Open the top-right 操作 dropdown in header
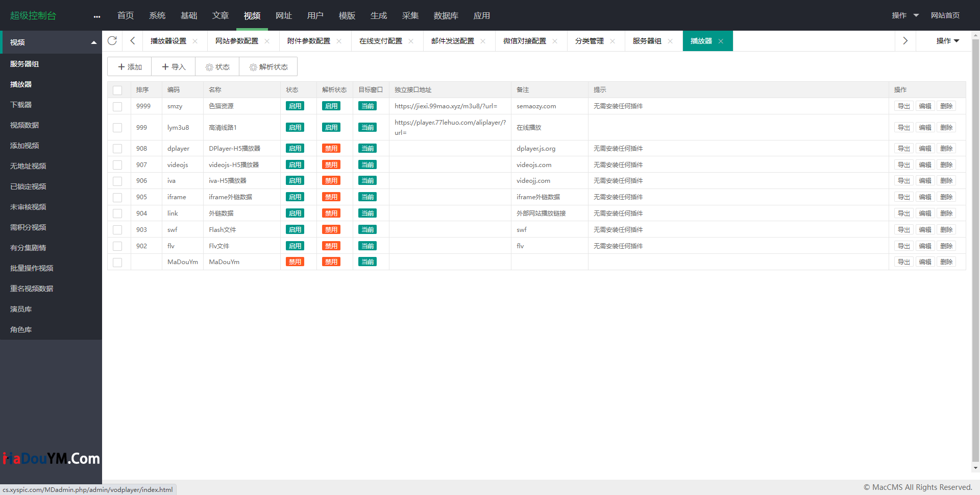The width and height of the screenshot is (980, 495). [x=905, y=15]
